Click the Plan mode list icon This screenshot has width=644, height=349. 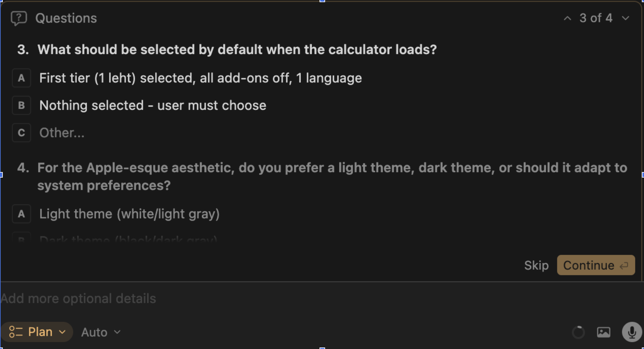[x=16, y=332]
